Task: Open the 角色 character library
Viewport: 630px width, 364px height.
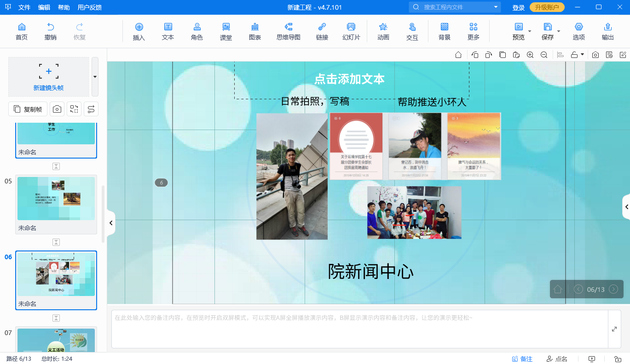Action: click(x=197, y=31)
